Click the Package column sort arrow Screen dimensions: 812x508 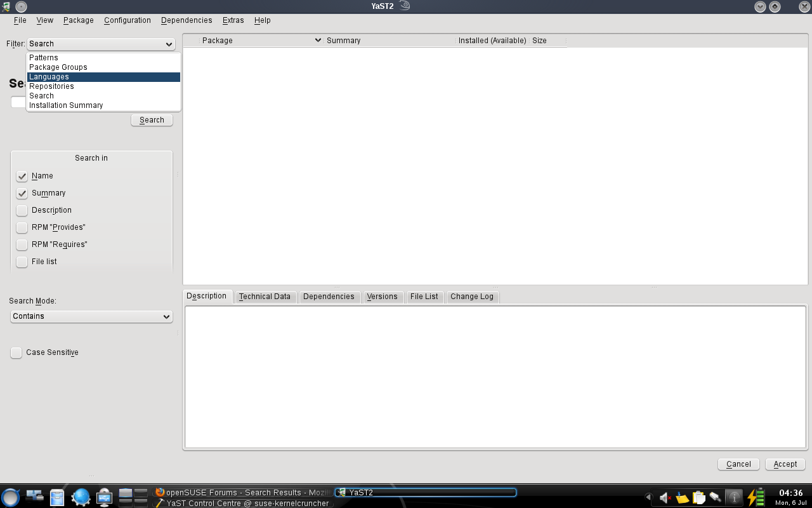click(318, 40)
